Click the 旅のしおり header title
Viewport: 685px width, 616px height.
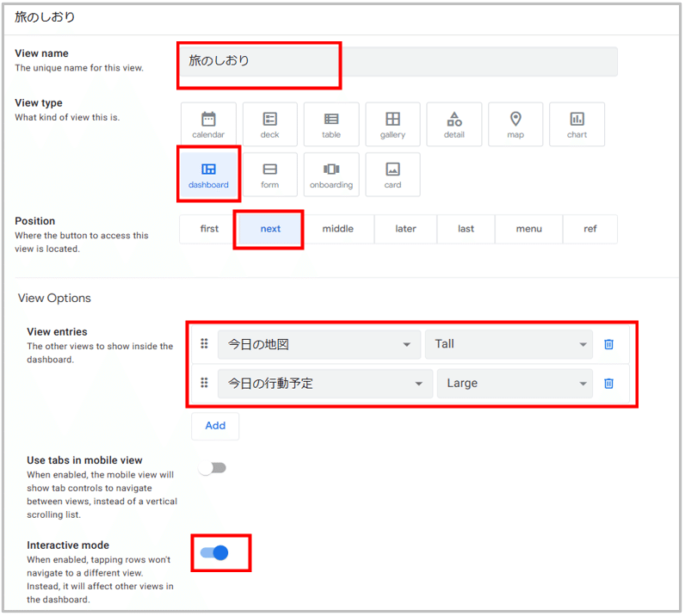click(x=45, y=16)
